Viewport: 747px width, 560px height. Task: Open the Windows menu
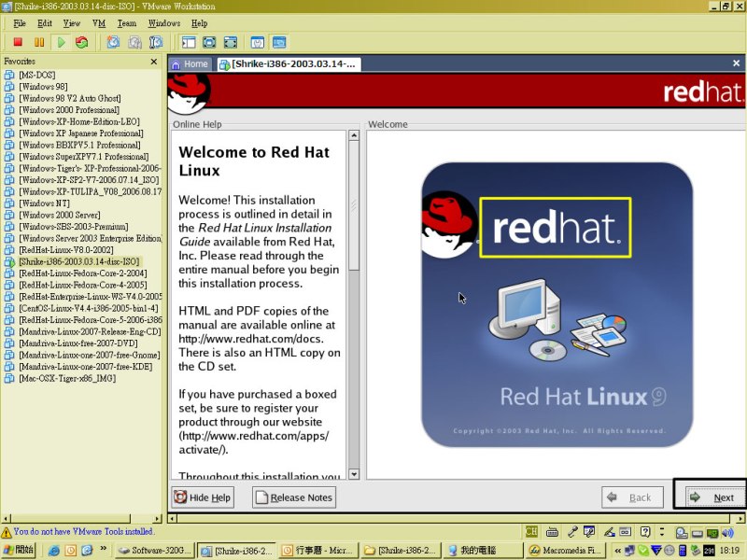164,23
